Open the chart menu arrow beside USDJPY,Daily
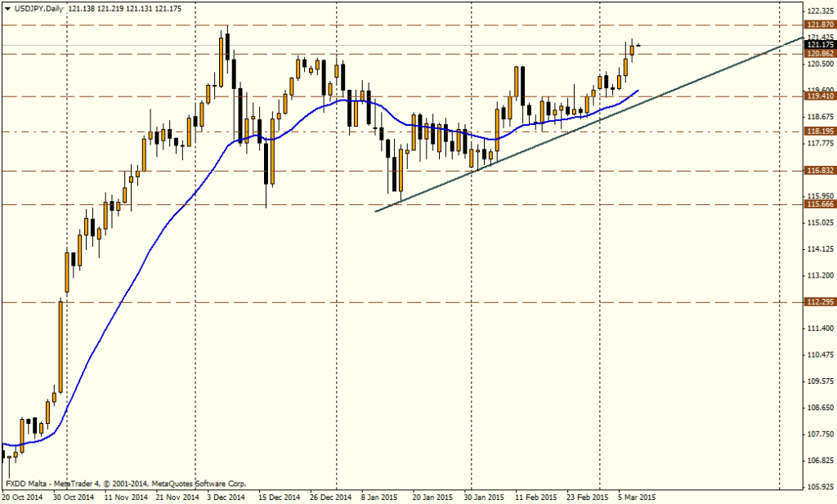The width and height of the screenshot is (837, 504). pos(7,7)
